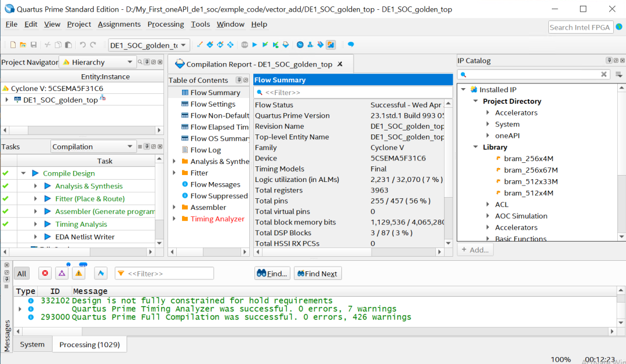Collapse the Compile Design task
Viewport: 626px width, 364px height.
[x=23, y=173]
